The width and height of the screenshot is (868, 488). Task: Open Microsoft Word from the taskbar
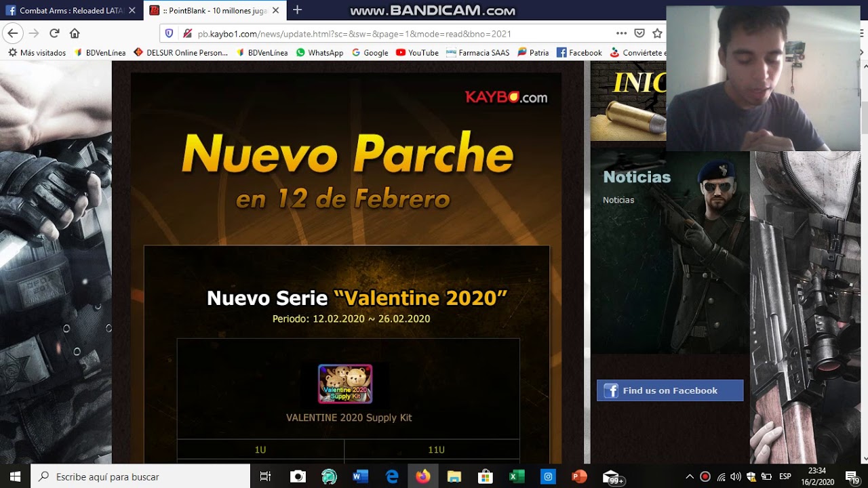[360, 476]
